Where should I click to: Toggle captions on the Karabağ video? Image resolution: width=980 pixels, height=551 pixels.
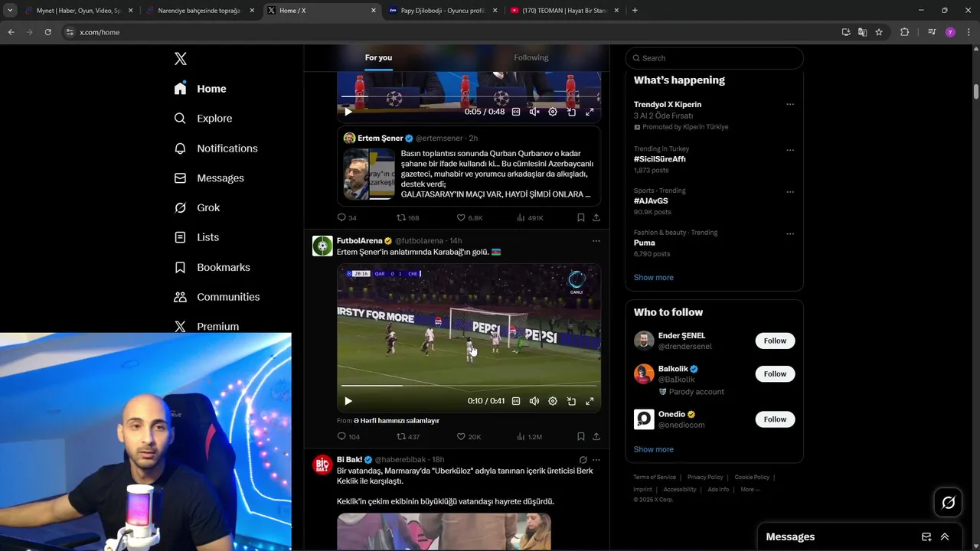click(516, 401)
